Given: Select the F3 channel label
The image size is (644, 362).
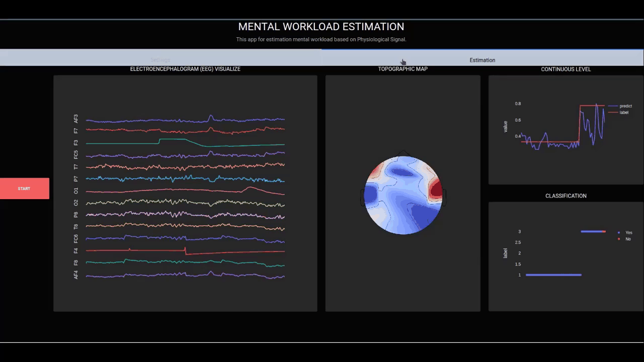Looking at the screenshot, I should pos(76,143).
